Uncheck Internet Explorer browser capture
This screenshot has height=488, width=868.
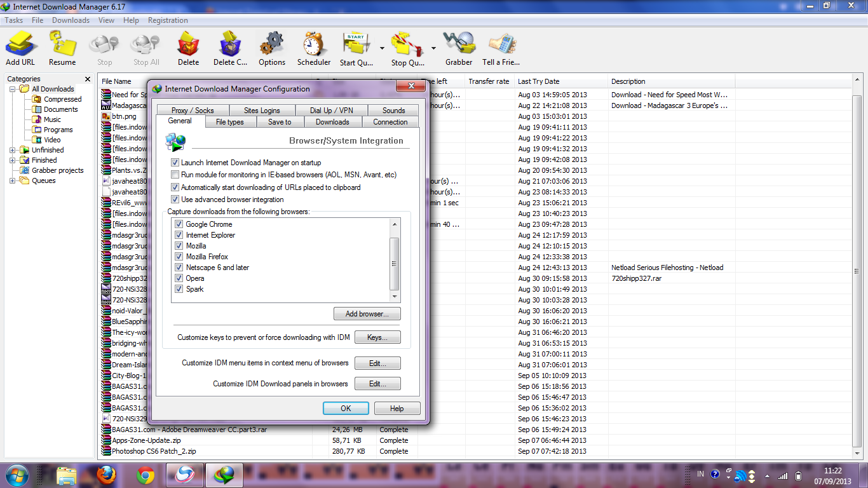(x=179, y=235)
